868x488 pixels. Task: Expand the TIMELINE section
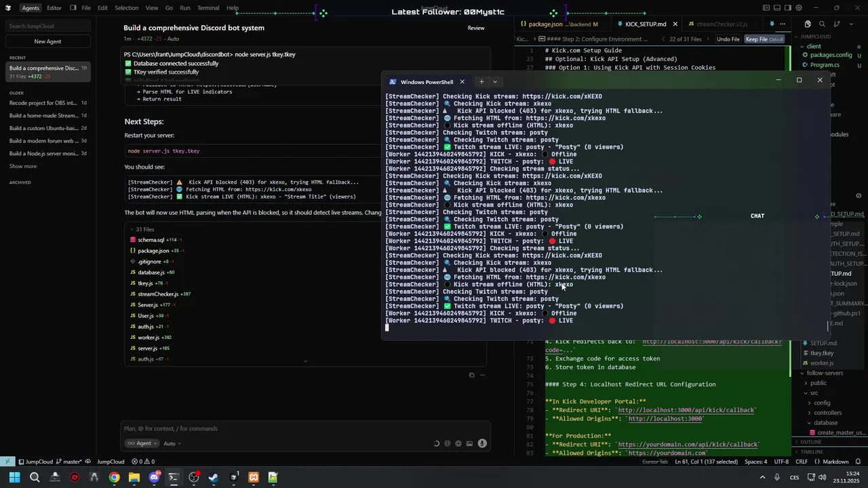click(811, 451)
